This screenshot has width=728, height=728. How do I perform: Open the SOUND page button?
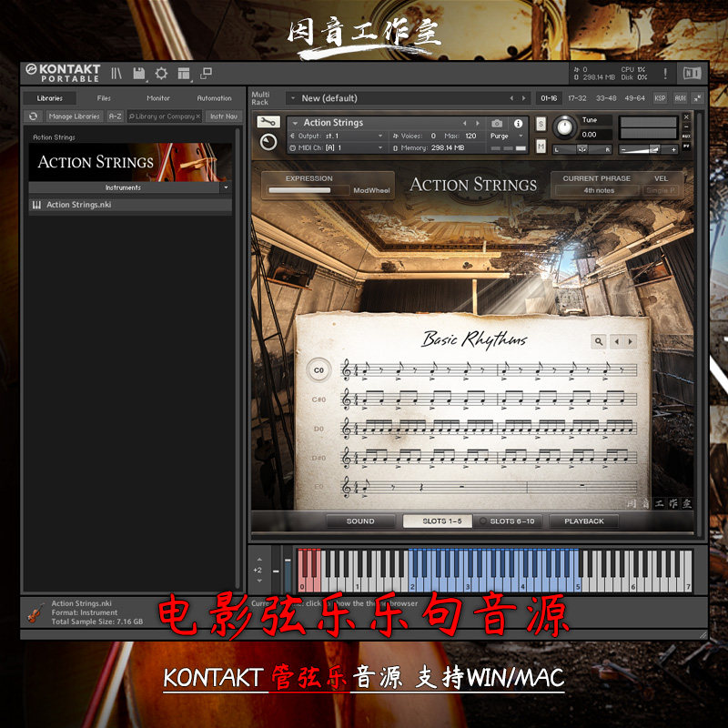click(x=360, y=521)
